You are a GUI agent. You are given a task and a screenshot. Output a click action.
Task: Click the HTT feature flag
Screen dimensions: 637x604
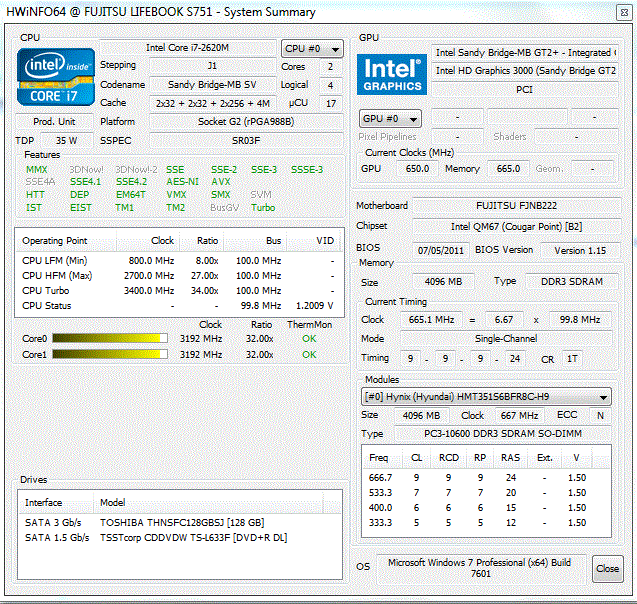click(x=35, y=195)
